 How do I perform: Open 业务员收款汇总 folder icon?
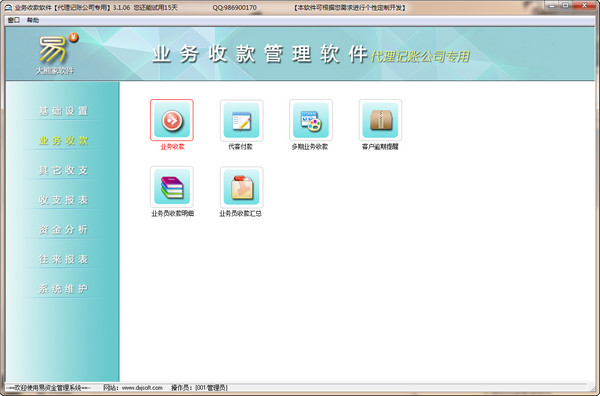pyautogui.click(x=241, y=187)
